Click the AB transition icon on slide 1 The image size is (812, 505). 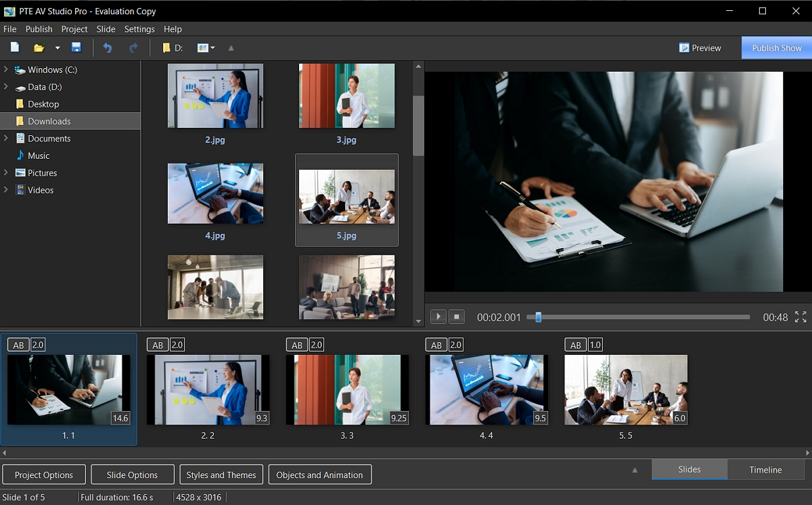click(x=18, y=345)
